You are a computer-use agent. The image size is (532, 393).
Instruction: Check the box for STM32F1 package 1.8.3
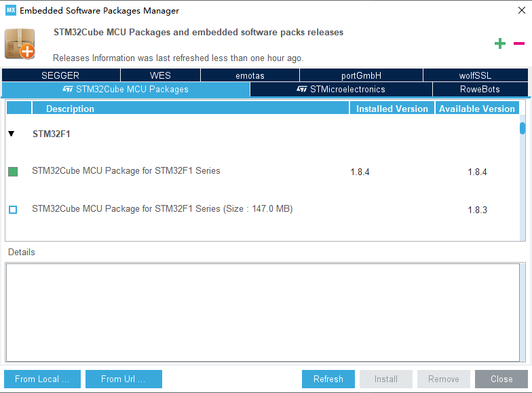[x=13, y=210]
